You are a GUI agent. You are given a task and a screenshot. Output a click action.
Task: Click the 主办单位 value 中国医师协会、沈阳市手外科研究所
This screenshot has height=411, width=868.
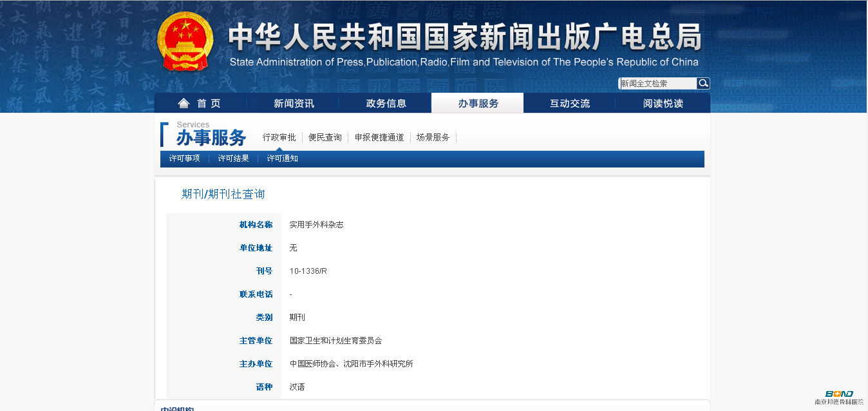352,364
